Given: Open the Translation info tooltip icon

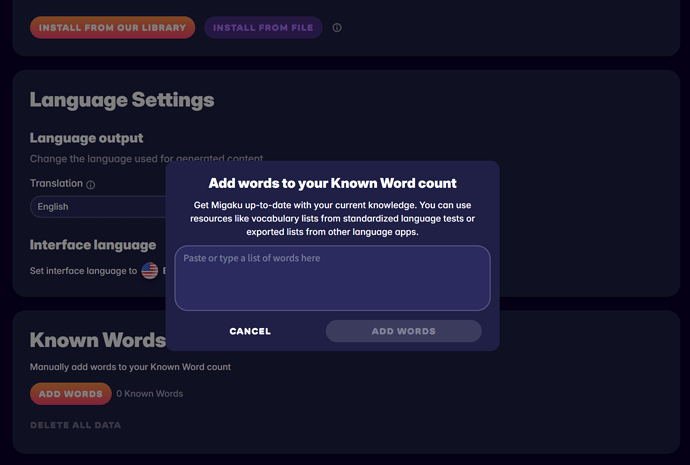Looking at the screenshot, I should pyautogui.click(x=91, y=185).
